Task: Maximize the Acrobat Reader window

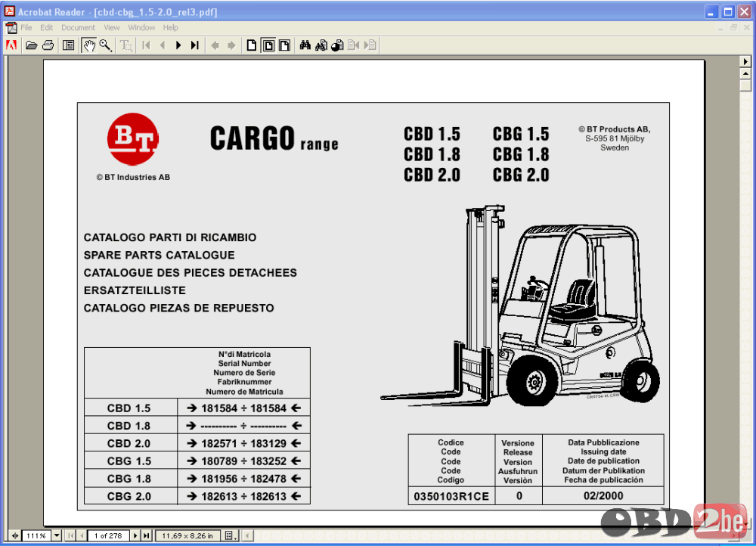Action: pos(728,11)
